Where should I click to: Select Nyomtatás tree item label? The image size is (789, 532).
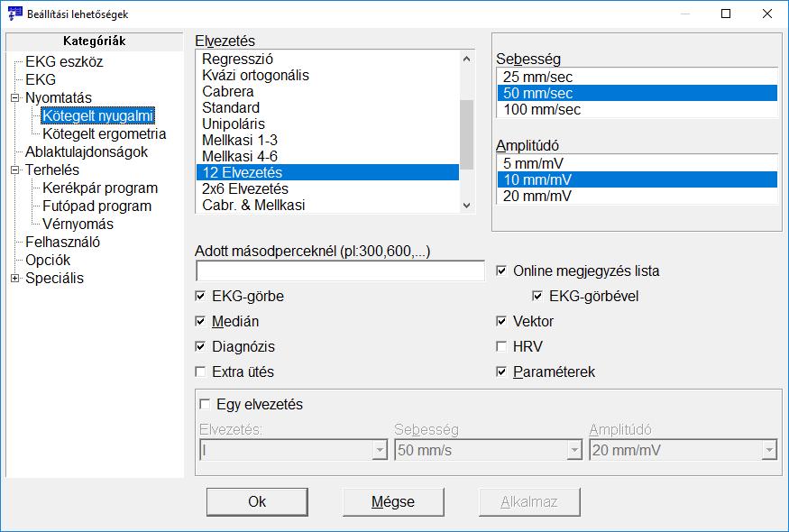[x=59, y=97]
